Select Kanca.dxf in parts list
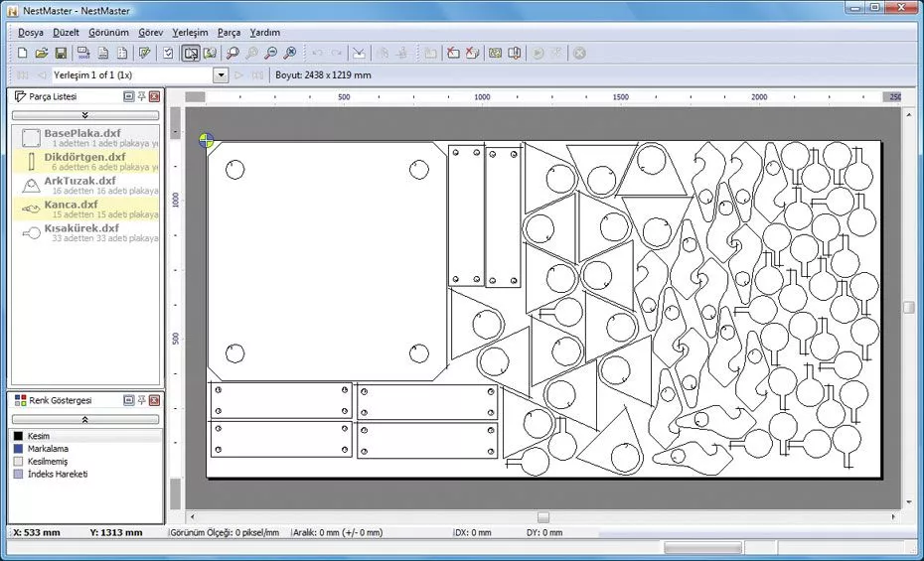 (85, 209)
